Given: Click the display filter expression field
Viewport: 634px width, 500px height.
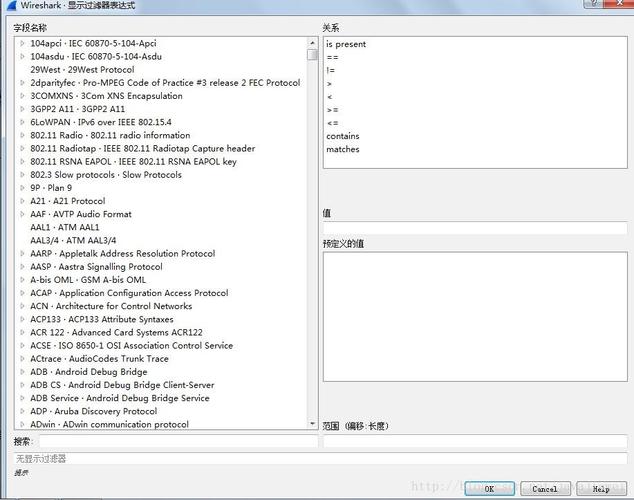Looking at the screenshot, I should [320, 458].
